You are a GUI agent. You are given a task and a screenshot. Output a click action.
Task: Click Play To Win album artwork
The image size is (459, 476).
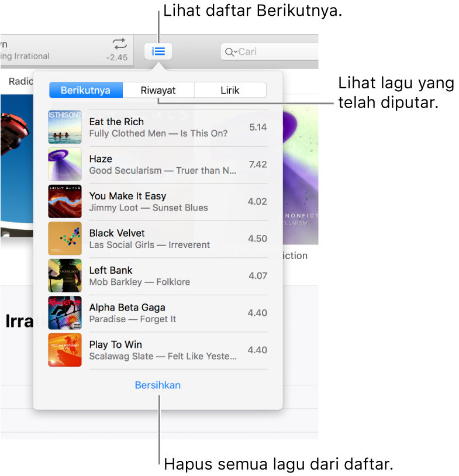[65, 350]
